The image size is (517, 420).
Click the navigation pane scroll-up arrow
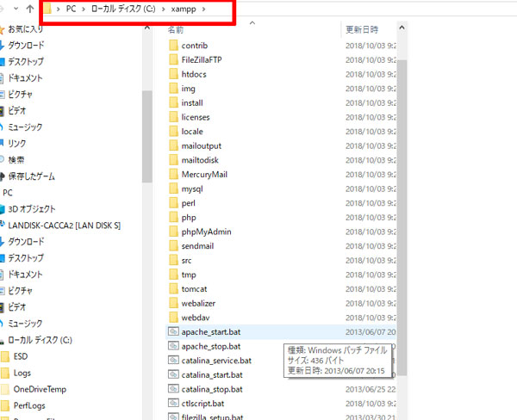tap(147, 28)
